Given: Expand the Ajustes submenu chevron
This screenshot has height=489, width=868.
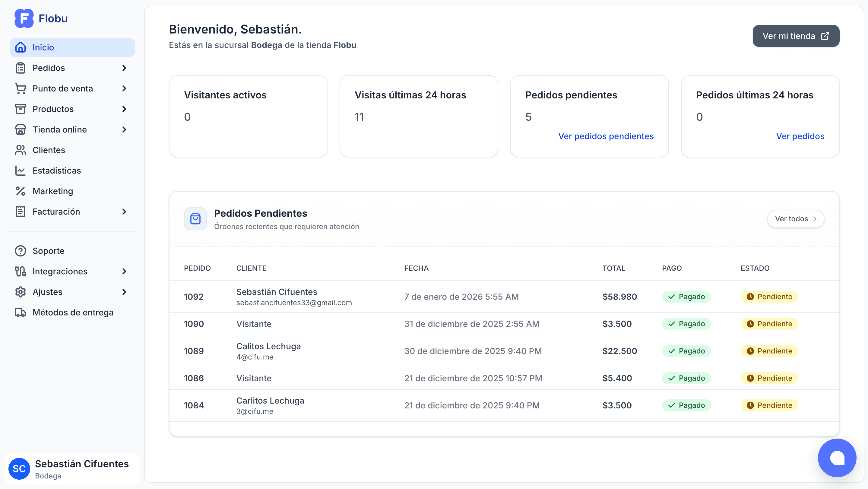Looking at the screenshot, I should pyautogui.click(x=124, y=292).
